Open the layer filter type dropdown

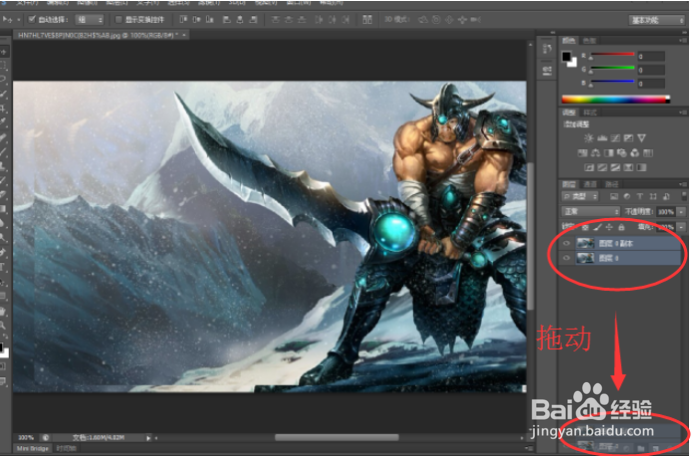pyautogui.click(x=580, y=196)
